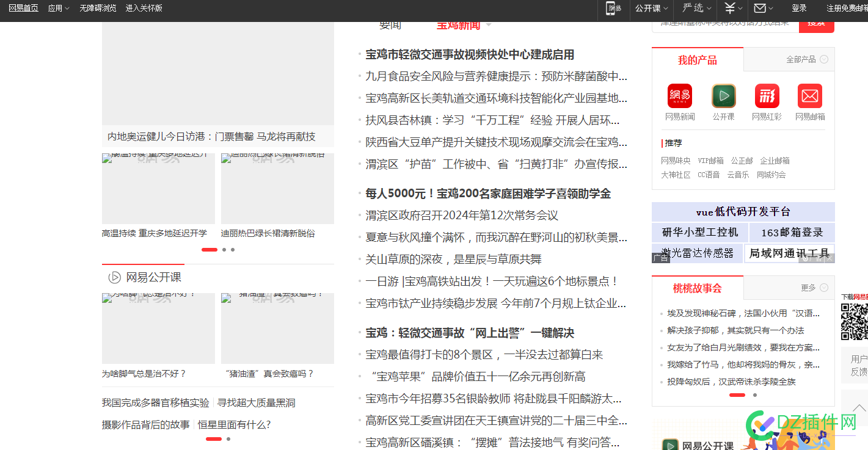
Task: Open headline 宝鸡市轻微交通事故视频快处中心建成启用
Action: [470, 54]
